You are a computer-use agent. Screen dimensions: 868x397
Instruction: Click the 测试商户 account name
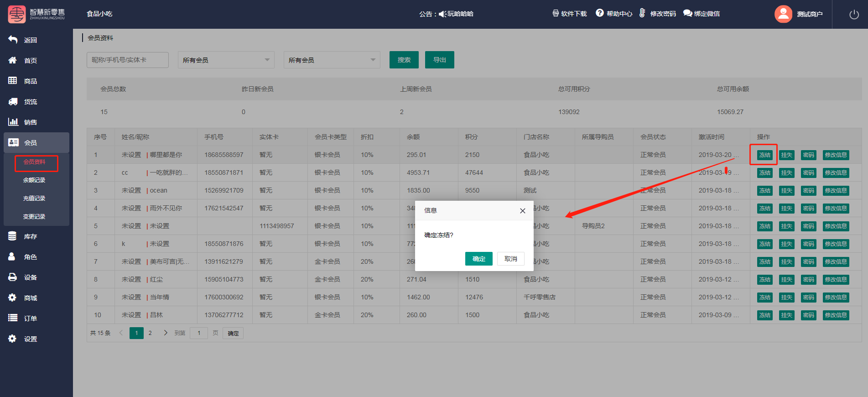(810, 14)
